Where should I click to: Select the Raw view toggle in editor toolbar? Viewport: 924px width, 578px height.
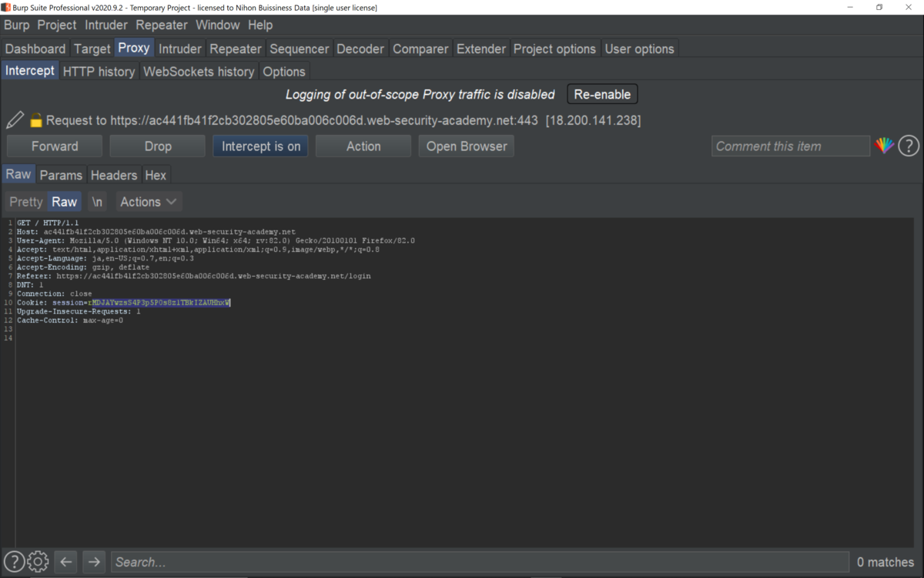[x=65, y=202]
